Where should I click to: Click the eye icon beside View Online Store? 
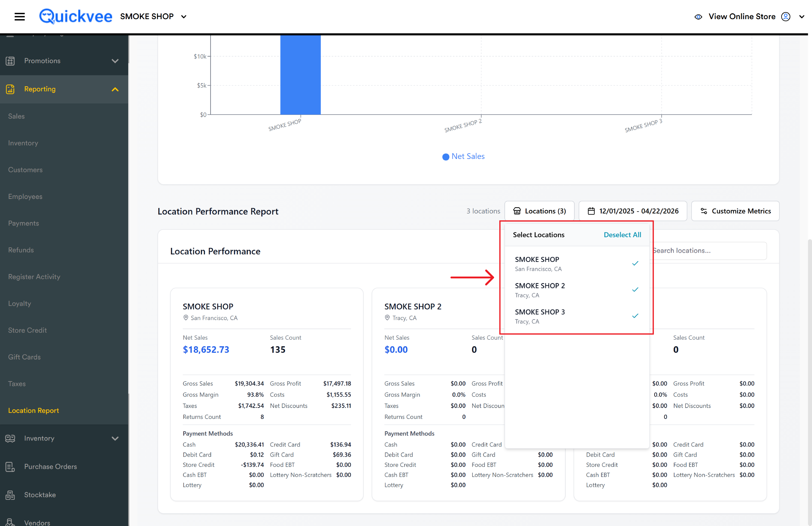click(x=698, y=17)
